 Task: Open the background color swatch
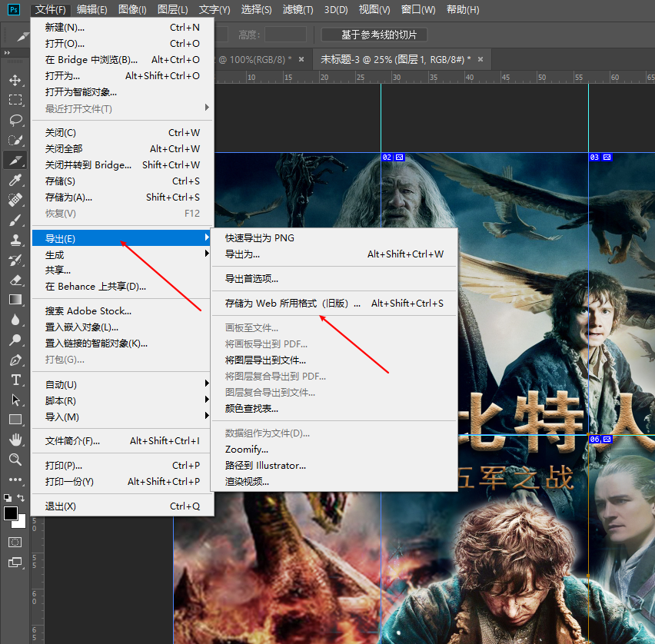click(x=22, y=523)
